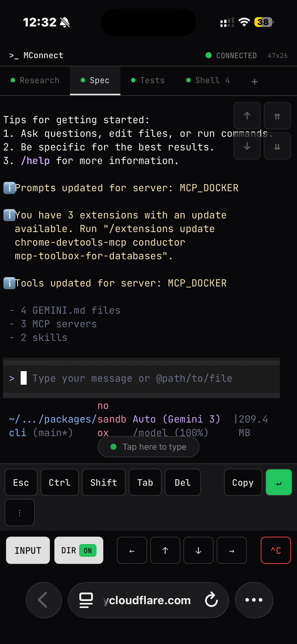Tap the Del key button
297x644 pixels.
(183, 482)
